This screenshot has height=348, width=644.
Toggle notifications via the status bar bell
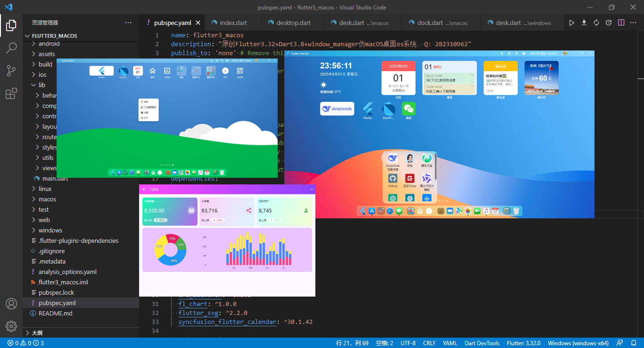[634, 343]
